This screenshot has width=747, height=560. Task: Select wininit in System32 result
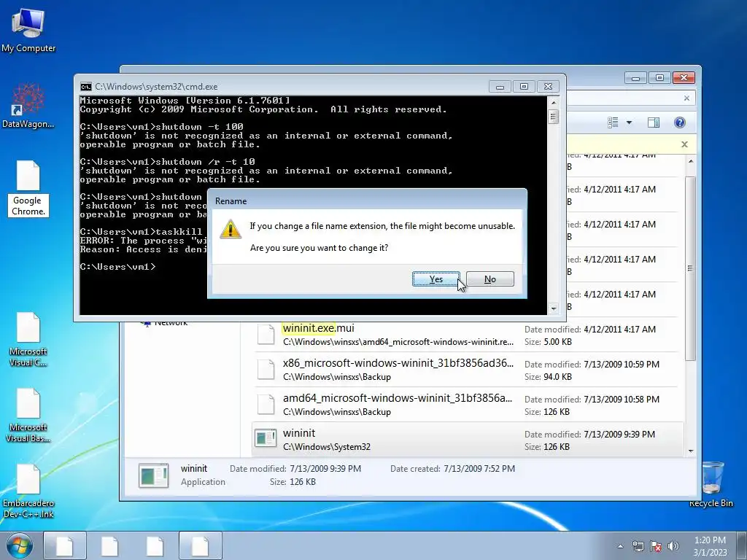pos(468,440)
